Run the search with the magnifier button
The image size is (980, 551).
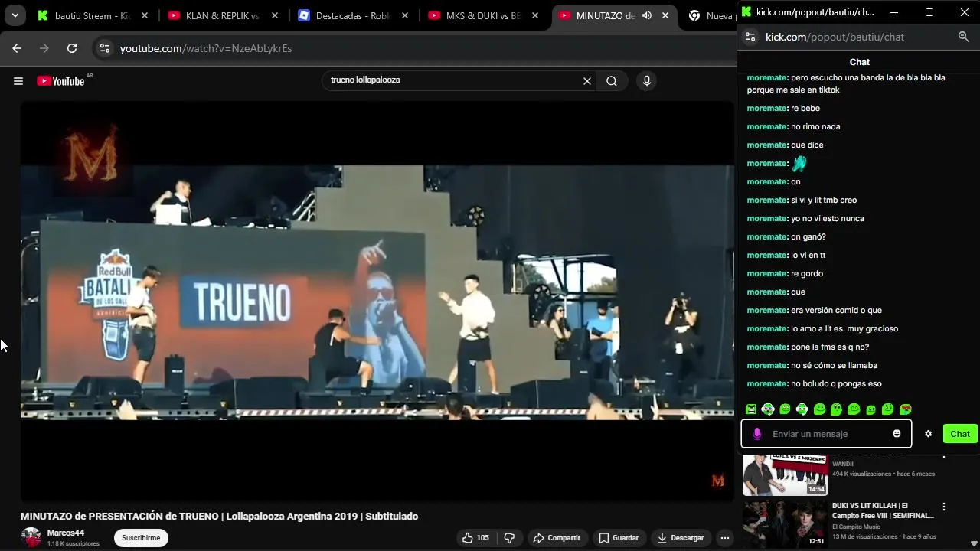[612, 81]
